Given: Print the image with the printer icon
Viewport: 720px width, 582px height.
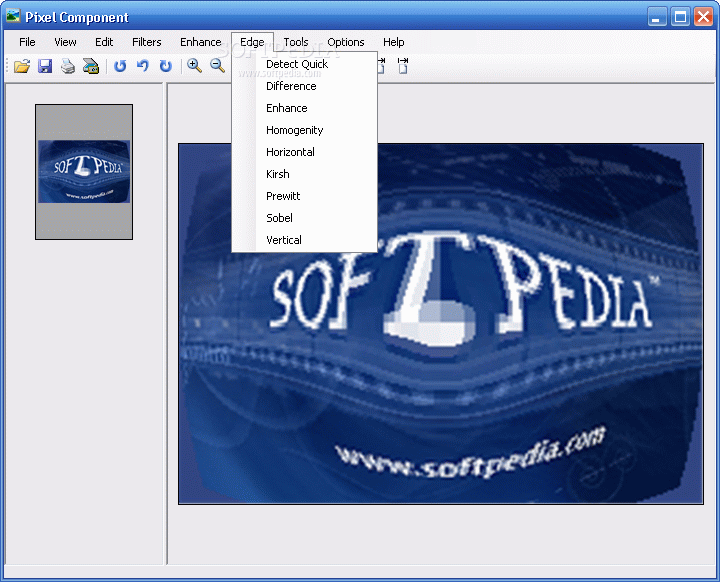Looking at the screenshot, I should [x=68, y=66].
